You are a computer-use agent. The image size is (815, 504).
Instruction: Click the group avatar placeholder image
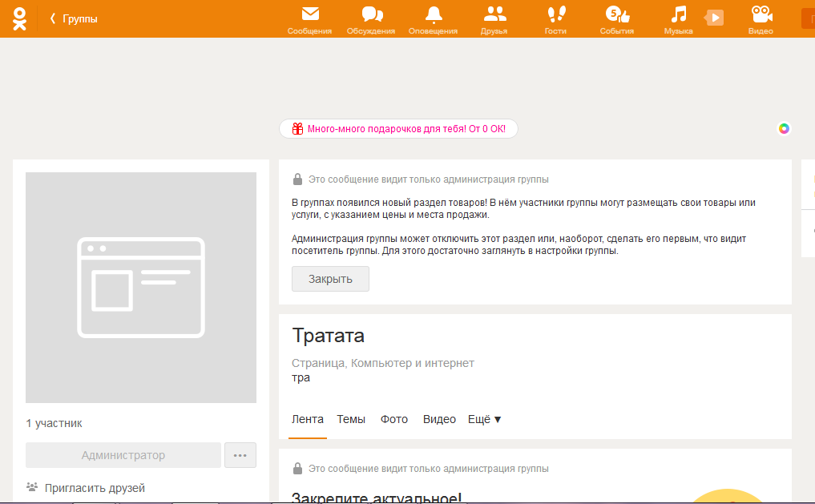pos(141,288)
